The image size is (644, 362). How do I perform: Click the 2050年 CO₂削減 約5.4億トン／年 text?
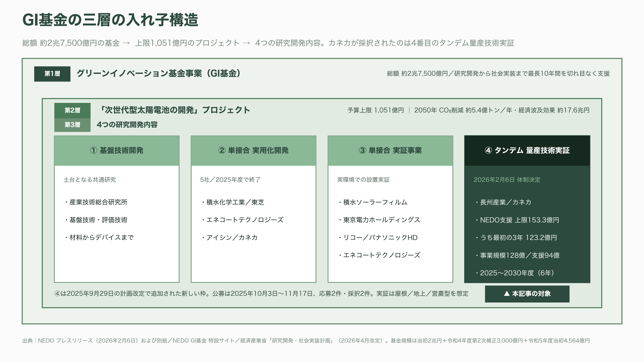click(463, 110)
